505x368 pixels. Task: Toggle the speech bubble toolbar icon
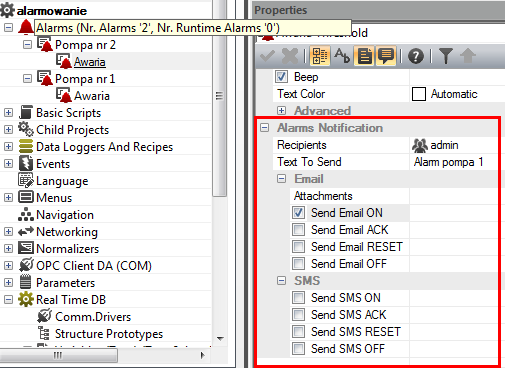(386, 56)
